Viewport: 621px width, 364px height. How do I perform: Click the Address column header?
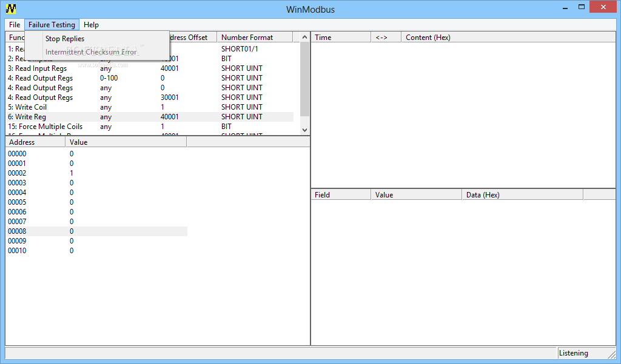pos(35,142)
